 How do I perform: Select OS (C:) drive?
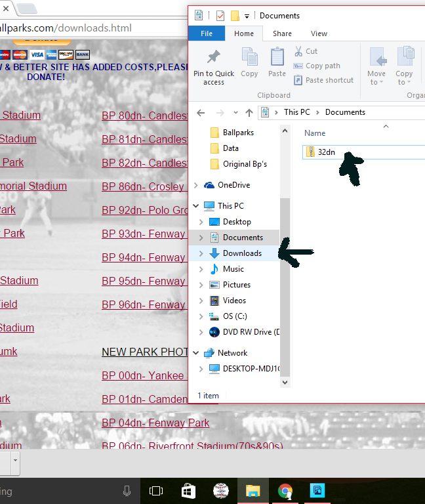coord(235,316)
